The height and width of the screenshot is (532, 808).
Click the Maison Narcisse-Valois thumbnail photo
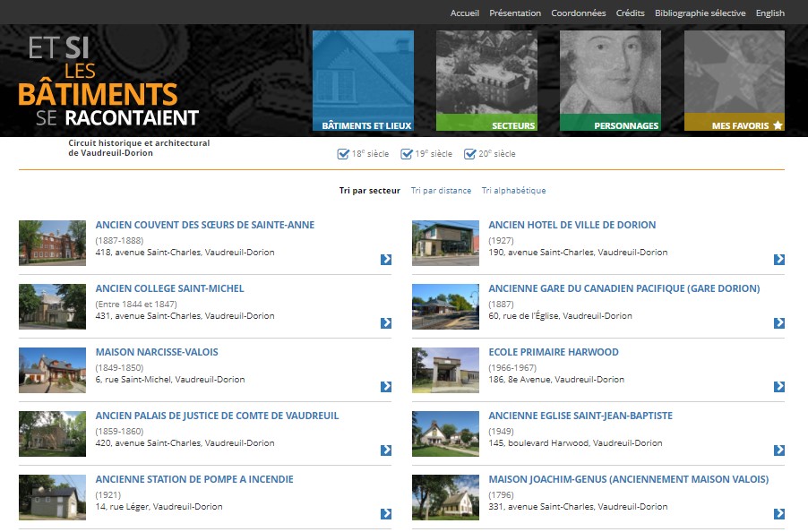52,370
